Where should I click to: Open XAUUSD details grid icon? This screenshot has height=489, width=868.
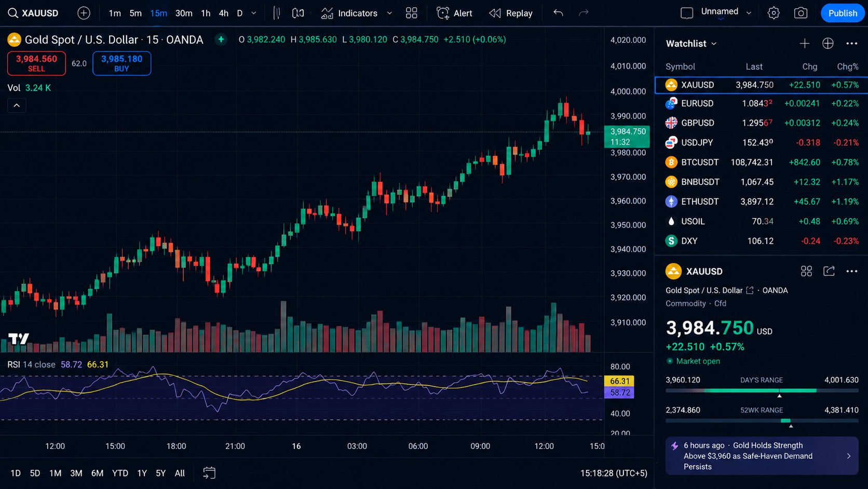806,271
